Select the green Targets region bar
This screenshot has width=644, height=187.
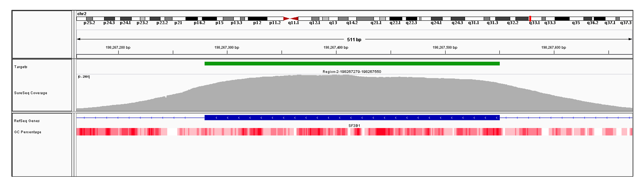pyautogui.click(x=352, y=64)
